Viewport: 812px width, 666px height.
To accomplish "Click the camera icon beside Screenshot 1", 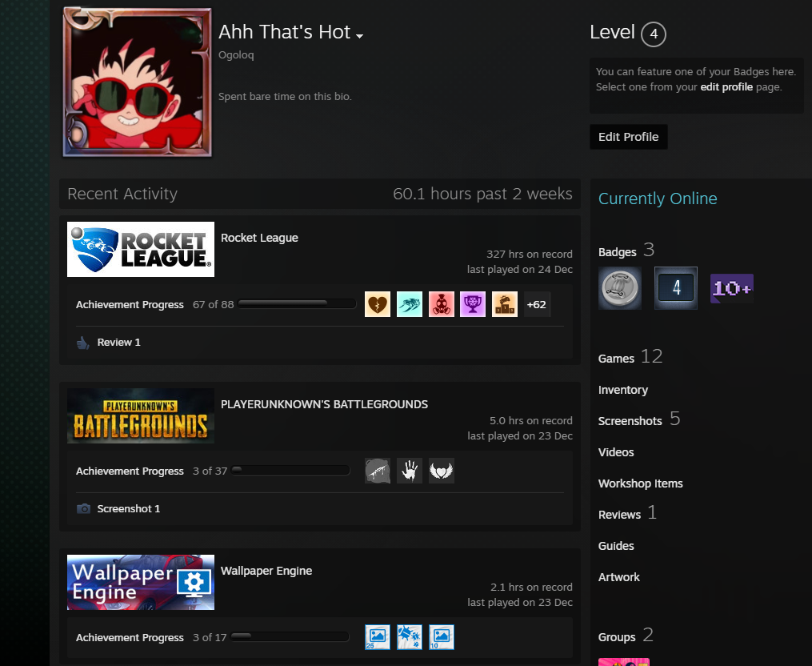I will [x=83, y=508].
